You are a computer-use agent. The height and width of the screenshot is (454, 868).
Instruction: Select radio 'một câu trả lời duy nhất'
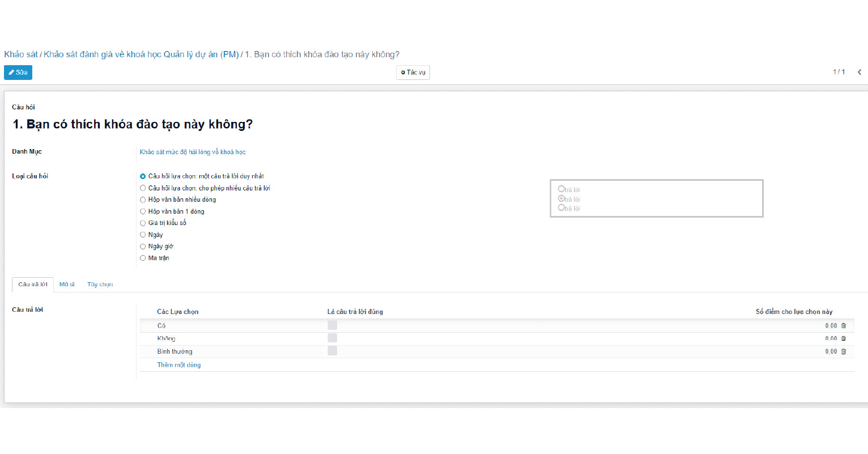[x=143, y=176]
